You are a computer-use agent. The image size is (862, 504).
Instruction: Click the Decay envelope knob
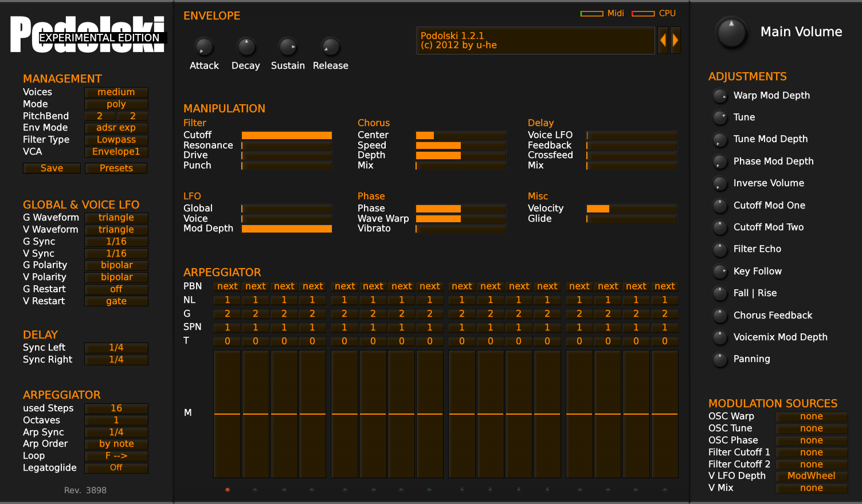pos(246,46)
